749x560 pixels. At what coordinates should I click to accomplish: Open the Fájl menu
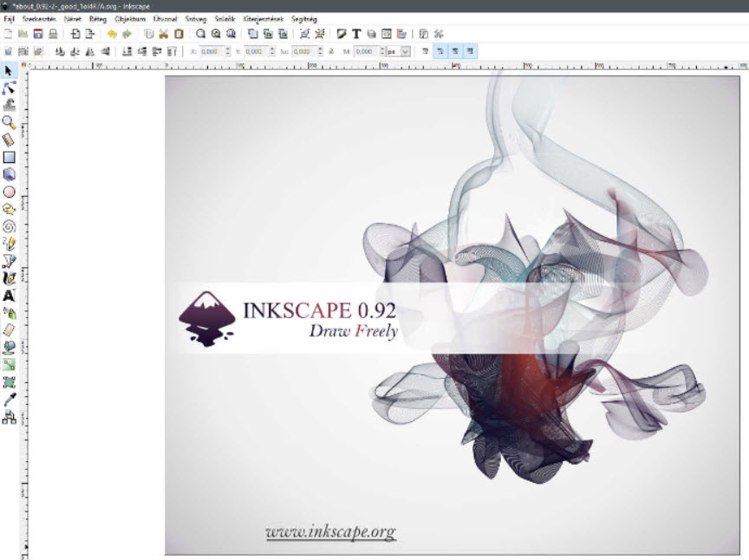coord(9,19)
